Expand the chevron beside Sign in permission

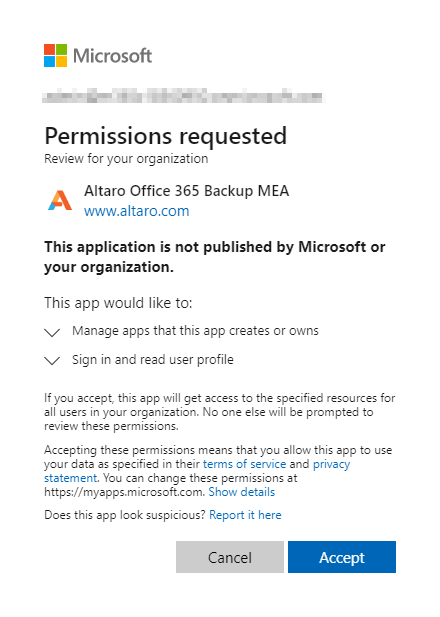point(52,360)
